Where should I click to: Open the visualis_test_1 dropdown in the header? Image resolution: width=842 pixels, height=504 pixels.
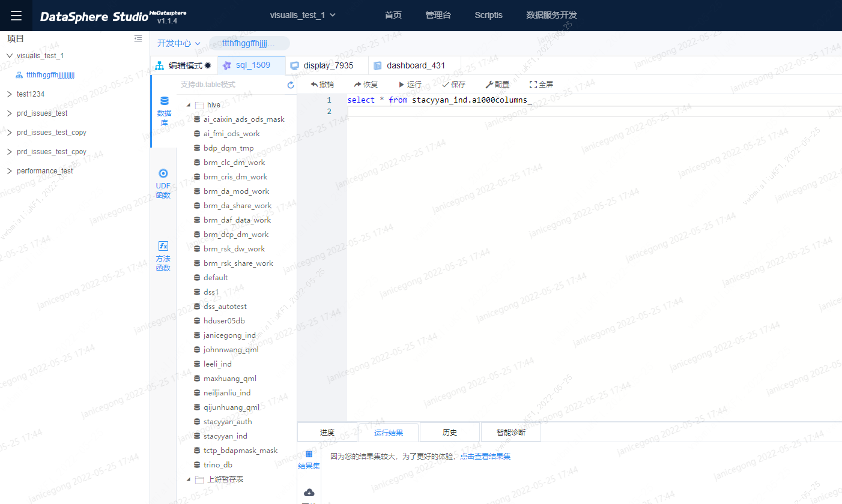pyautogui.click(x=303, y=16)
